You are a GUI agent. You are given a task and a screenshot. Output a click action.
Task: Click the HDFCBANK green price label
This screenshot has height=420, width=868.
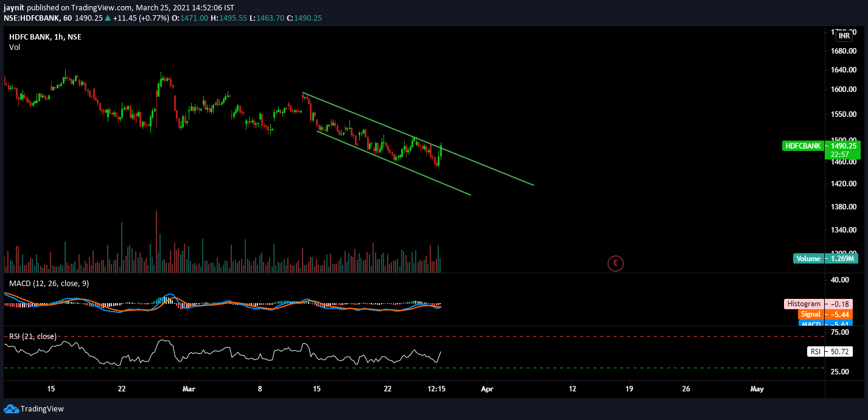[802, 146]
